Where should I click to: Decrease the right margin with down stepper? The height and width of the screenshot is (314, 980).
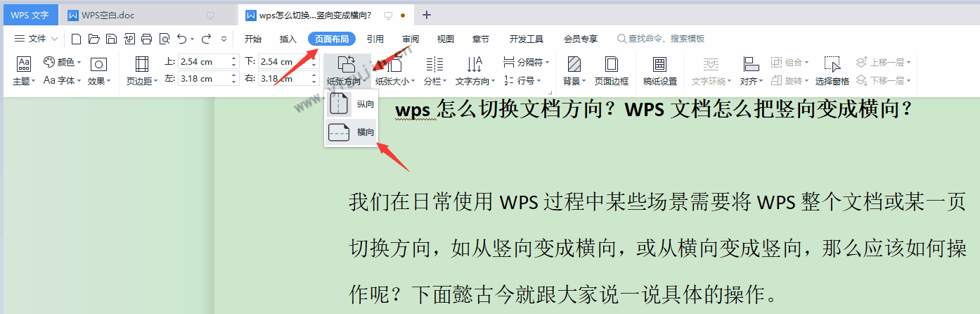314,82
